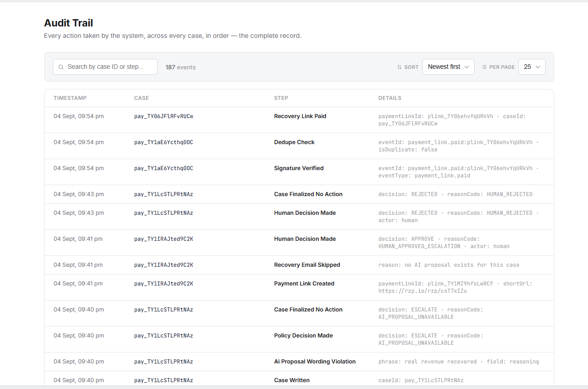588x389 pixels.
Task: Select the Case Written step
Action: [292, 380]
